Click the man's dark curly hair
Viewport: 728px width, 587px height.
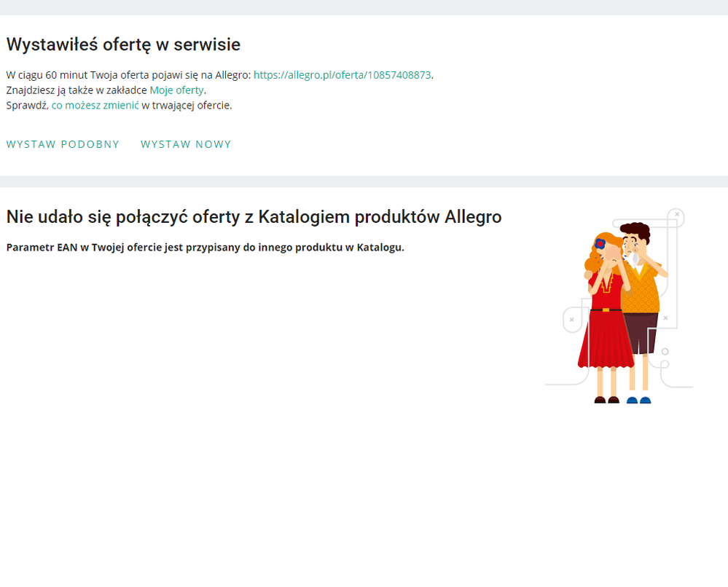point(634,231)
